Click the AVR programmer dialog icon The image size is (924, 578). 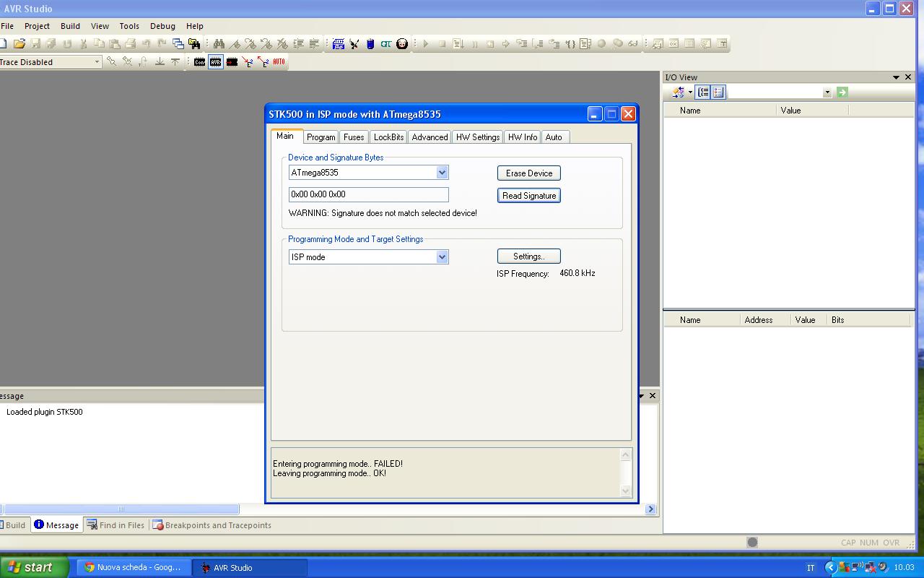[216, 62]
